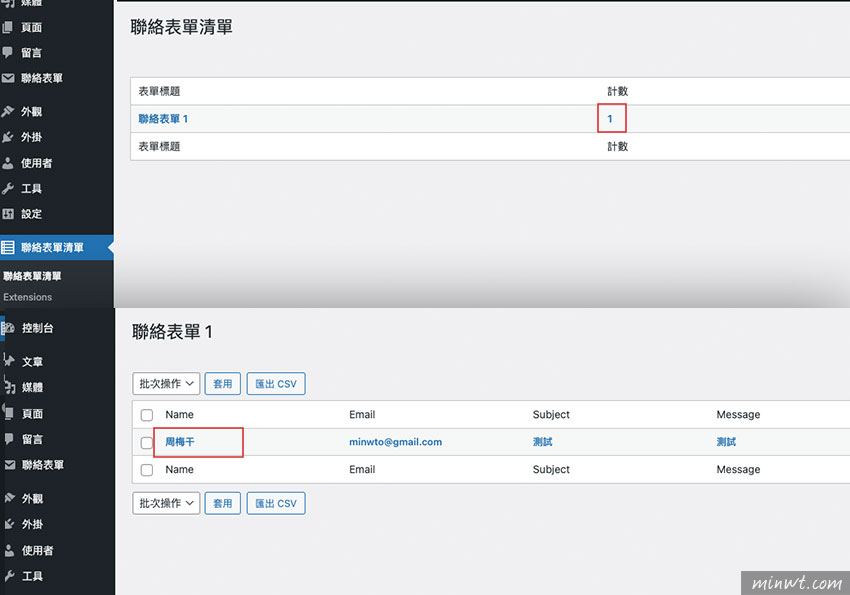Check the checkbox for the 周梅干 entry
The width and height of the screenshot is (850, 595).
click(x=146, y=443)
